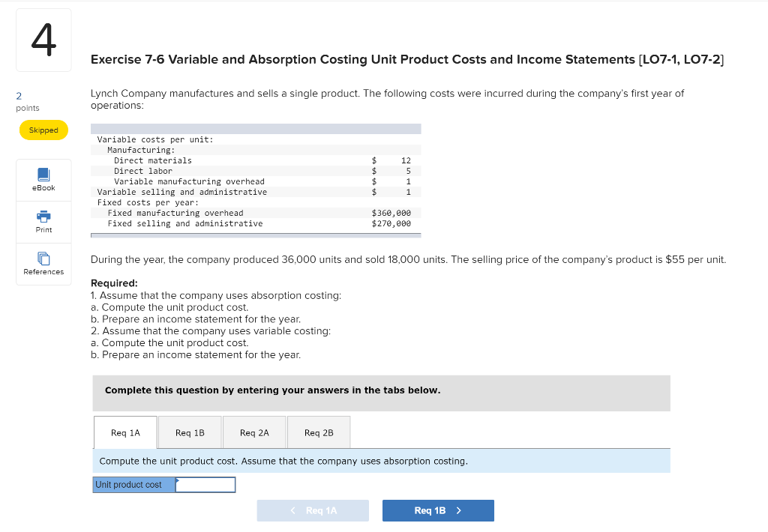Viewport: 768px width, 532px height.
Task: Select the eBook book icon in the sidebar
Action: (x=43, y=174)
